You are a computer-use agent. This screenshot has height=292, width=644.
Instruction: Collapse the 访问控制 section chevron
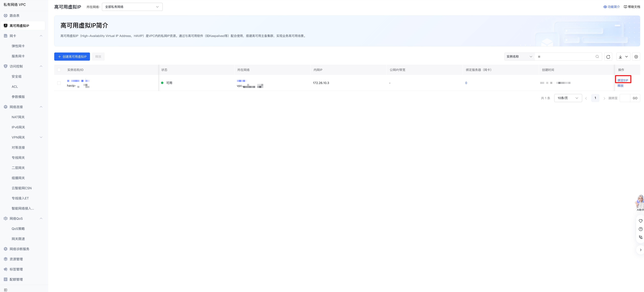pyautogui.click(x=41, y=66)
